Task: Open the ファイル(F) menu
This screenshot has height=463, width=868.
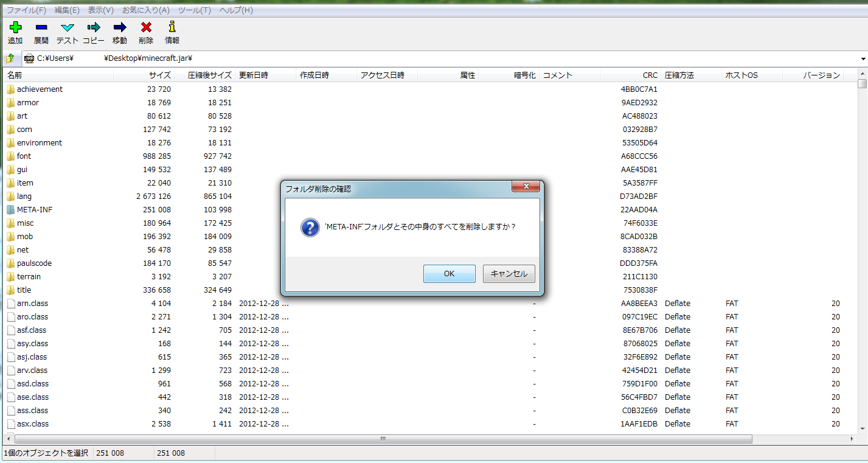Action: pyautogui.click(x=26, y=10)
